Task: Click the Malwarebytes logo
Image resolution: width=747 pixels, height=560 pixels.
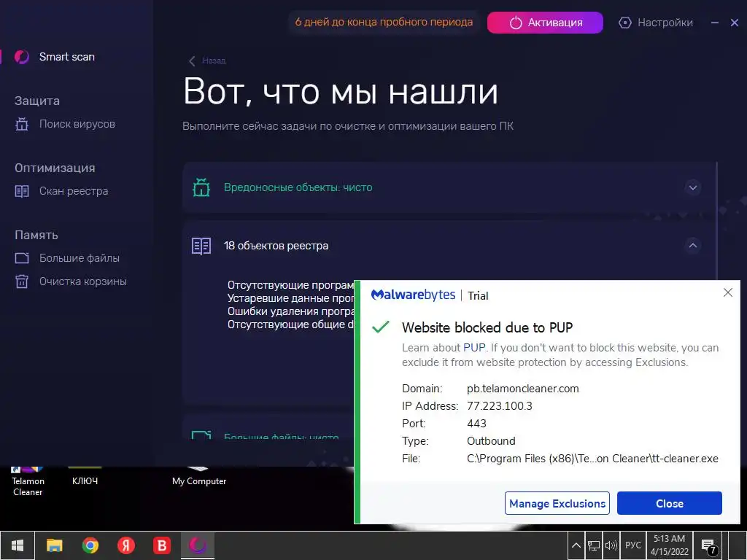Action: [x=413, y=295]
